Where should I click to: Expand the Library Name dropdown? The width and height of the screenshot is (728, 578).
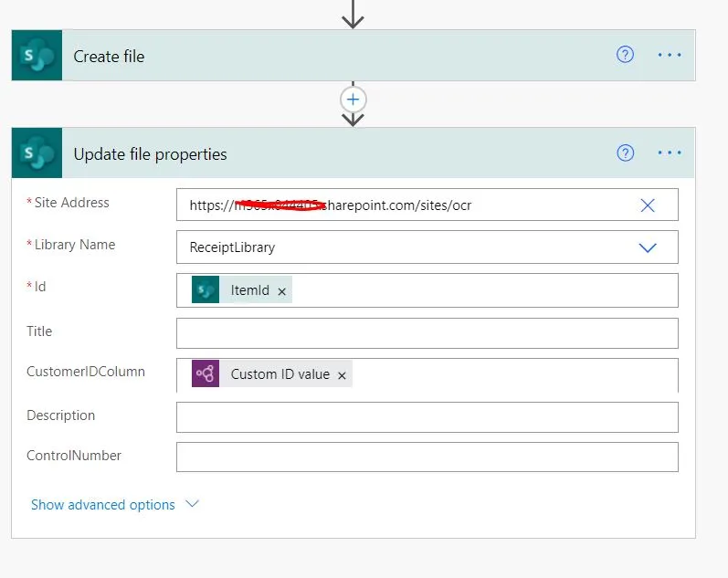coord(648,247)
